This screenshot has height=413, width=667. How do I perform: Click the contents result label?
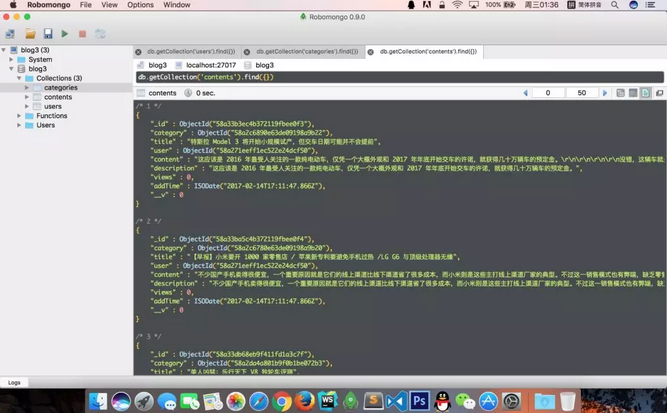tap(162, 93)
